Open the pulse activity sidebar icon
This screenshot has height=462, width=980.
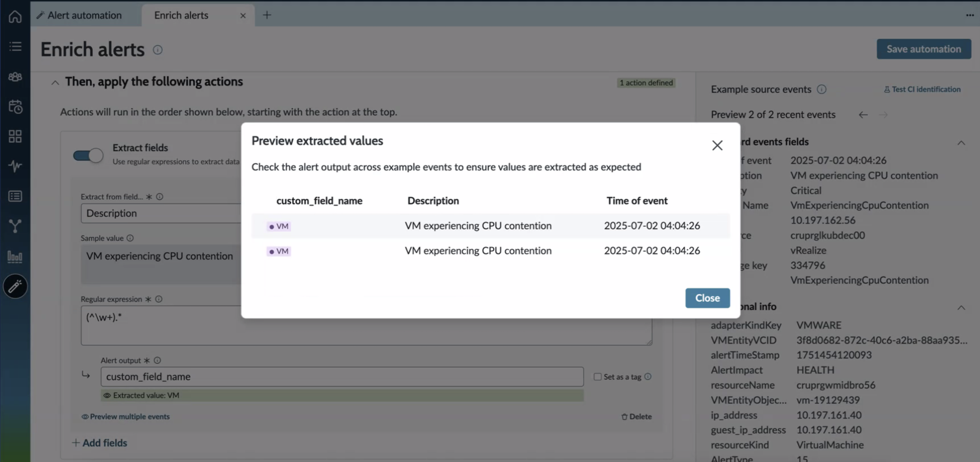[15, 166]
